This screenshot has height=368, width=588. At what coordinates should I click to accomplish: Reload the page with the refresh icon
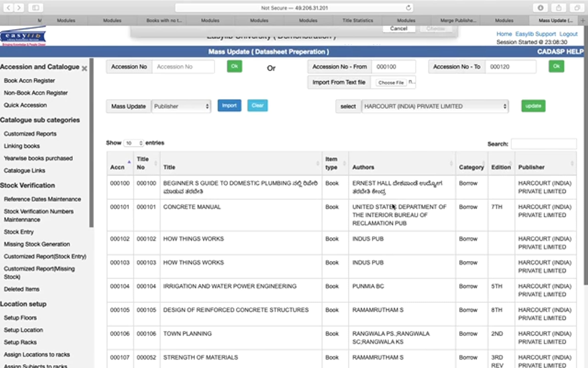coord(408,8)
